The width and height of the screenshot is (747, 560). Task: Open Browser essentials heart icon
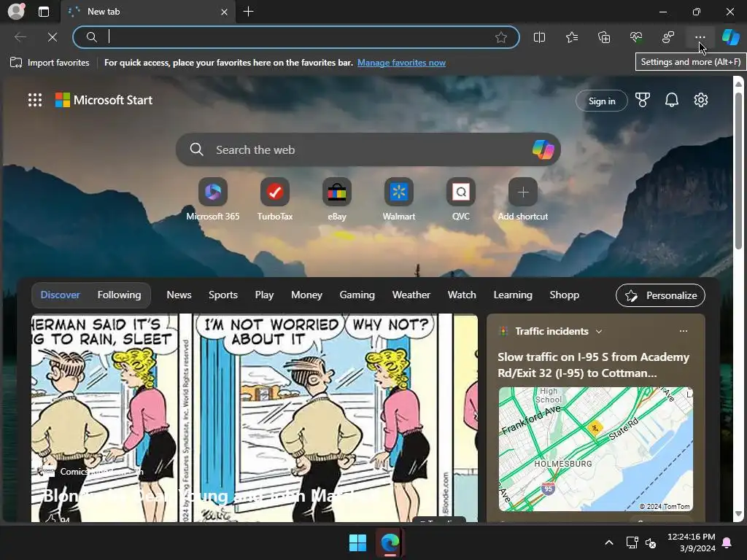point(636,37)
